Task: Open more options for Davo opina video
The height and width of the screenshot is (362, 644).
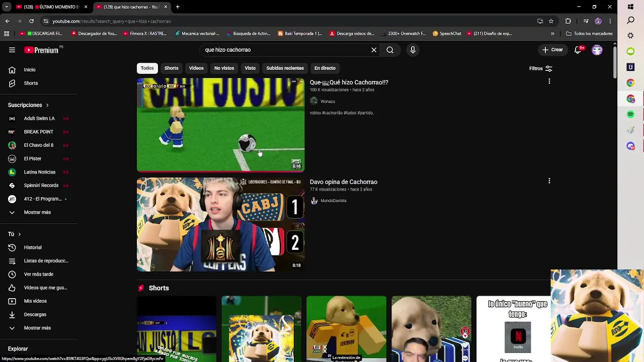Action: point(549,181)
